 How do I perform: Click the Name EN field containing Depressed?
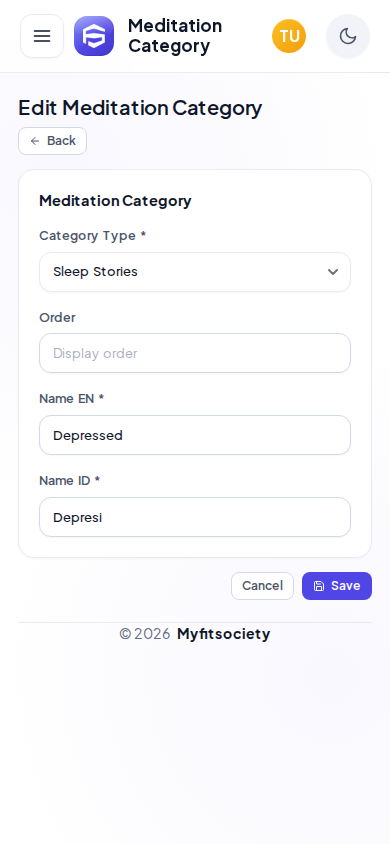(x=195, y=435)
